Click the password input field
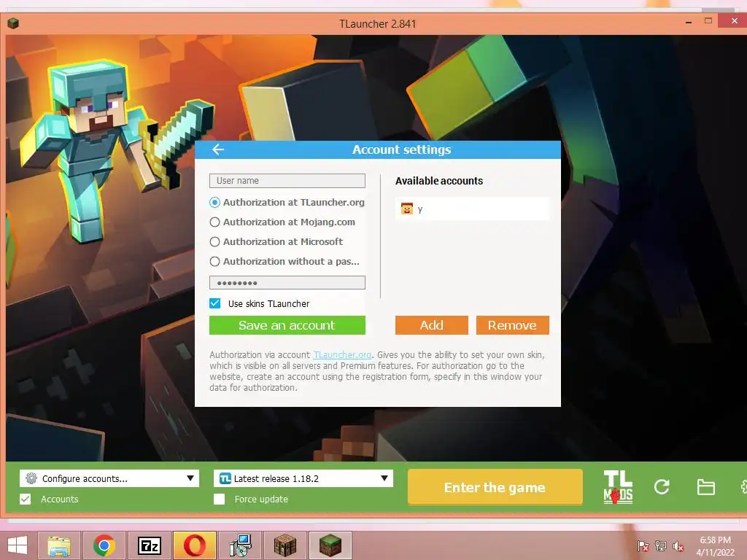The width and height of the screenshot is (747, 560). (287, 282)
